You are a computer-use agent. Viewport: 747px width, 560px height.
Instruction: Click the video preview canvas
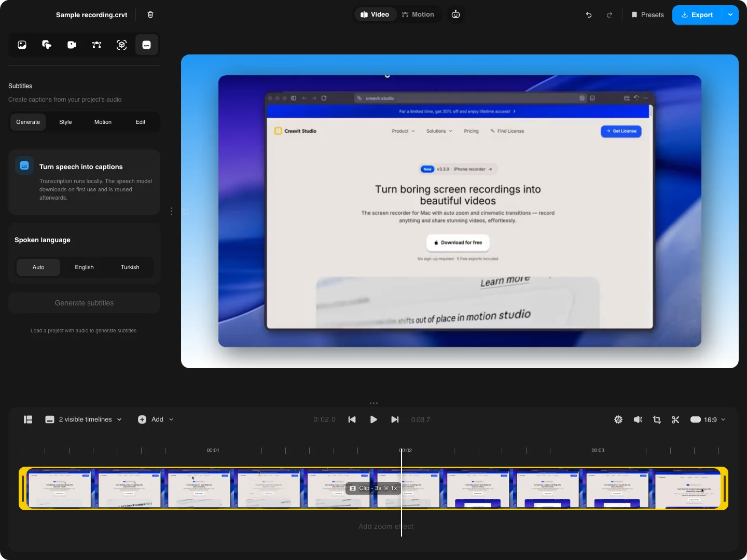click(460, 211)
